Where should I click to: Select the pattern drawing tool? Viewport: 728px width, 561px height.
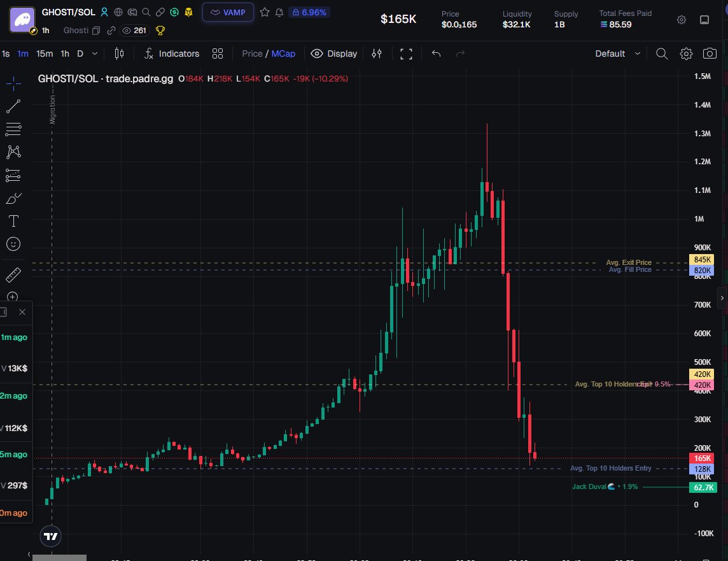[13, 152]
